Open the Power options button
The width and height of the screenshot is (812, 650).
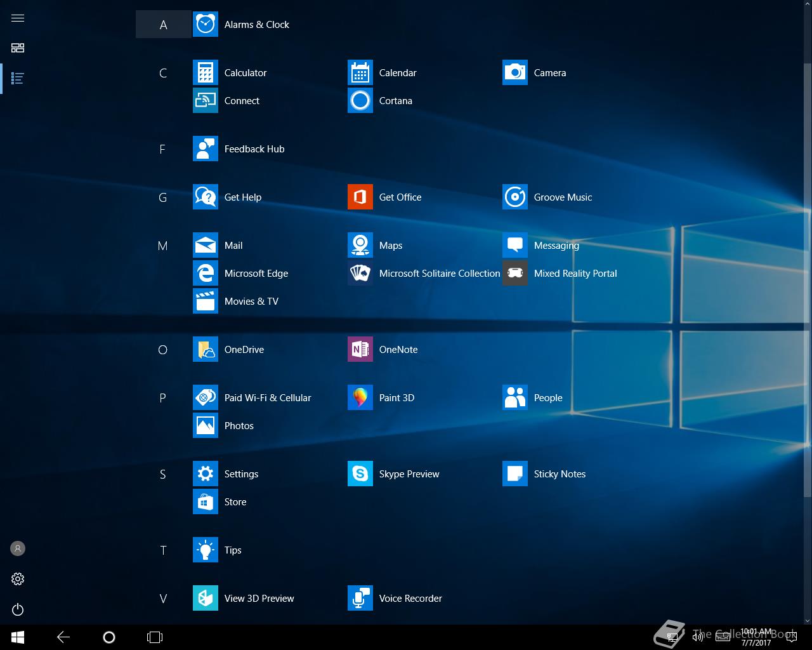tap(18, 609)
